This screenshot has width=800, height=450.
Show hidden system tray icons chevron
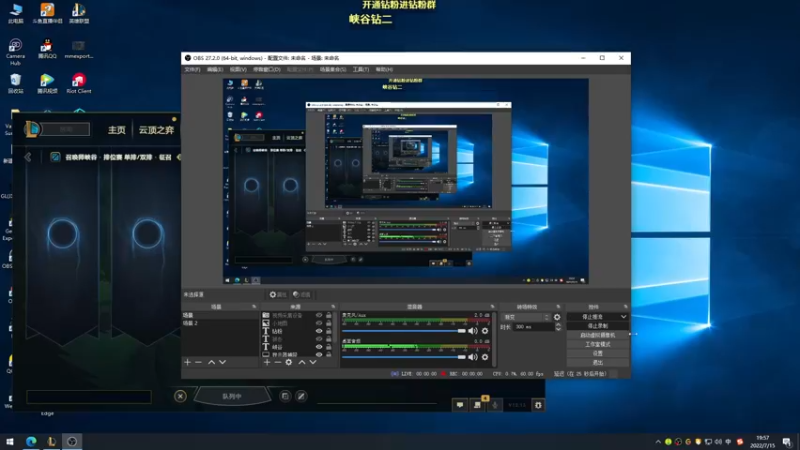[x=658, y=442]
